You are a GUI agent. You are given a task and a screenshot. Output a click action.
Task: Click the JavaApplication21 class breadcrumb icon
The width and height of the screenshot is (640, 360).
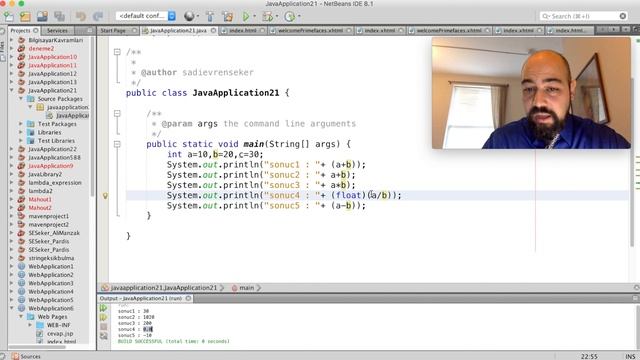(105, 288)
